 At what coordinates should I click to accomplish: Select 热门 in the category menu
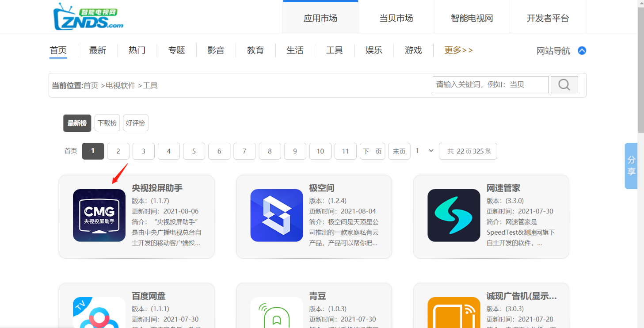pos(137,50)
